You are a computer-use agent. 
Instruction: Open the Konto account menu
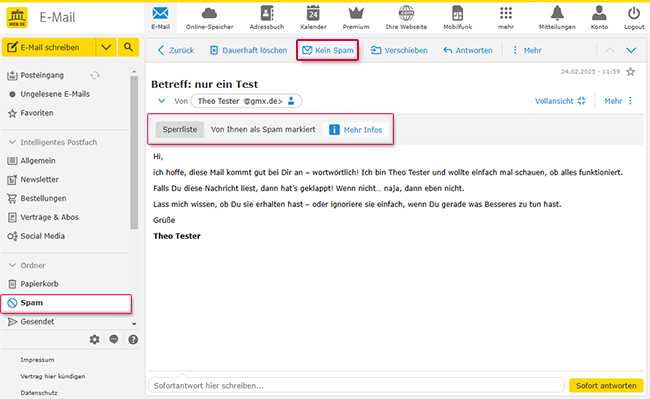(x=599, y=18)
